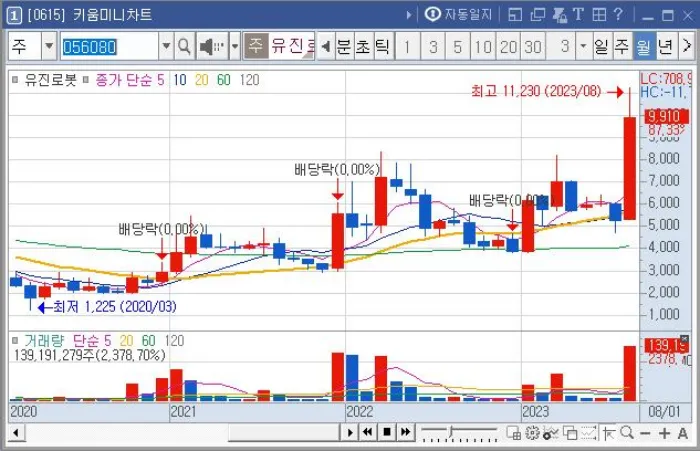Click the horizontal chart scrollbar thumb

(284, 432)
